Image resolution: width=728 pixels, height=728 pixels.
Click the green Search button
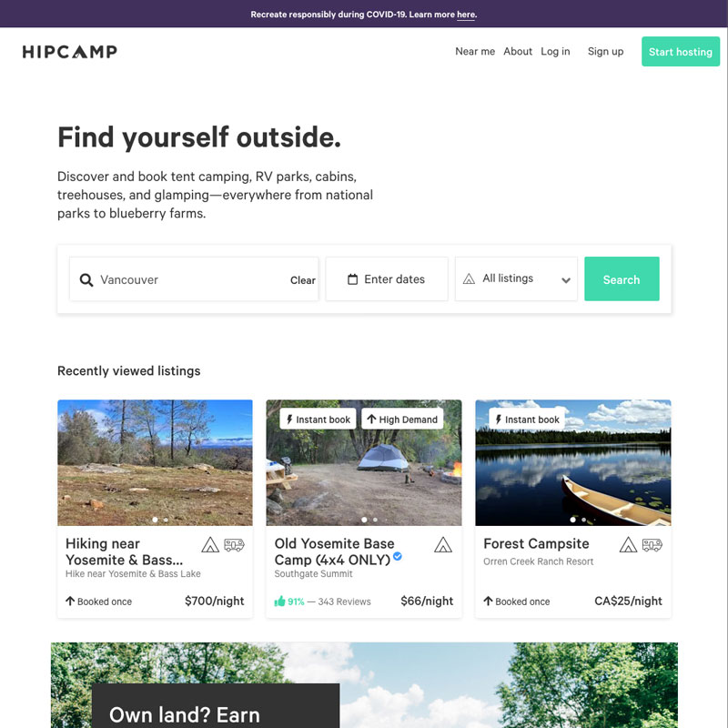coord(622,278)
